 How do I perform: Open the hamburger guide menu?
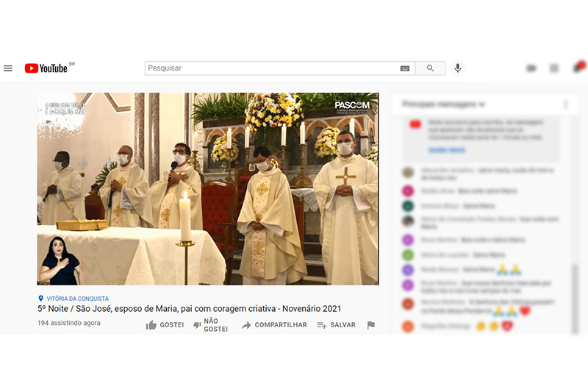click(x=8, y=68)
